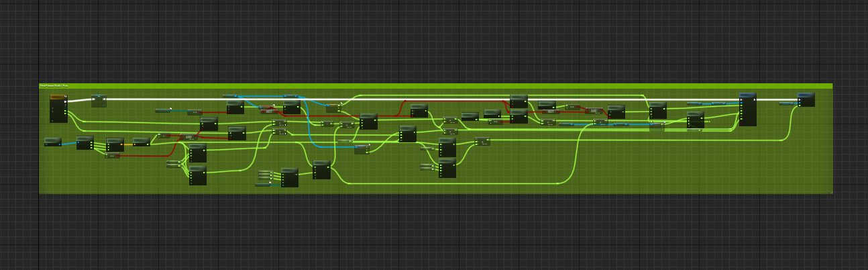Select the tall blue-header node with many input pins
Screen dimensions: 868x270
(748, 109)
